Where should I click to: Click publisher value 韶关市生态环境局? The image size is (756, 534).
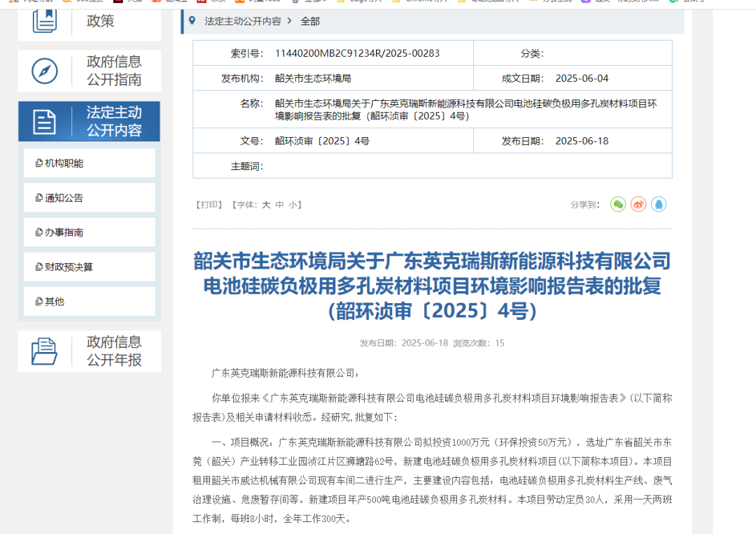(313, 78)
